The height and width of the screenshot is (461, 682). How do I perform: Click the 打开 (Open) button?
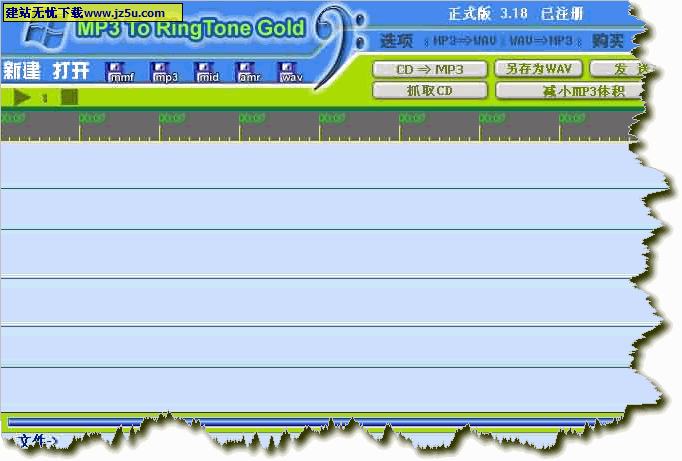[x=71, y=70]
